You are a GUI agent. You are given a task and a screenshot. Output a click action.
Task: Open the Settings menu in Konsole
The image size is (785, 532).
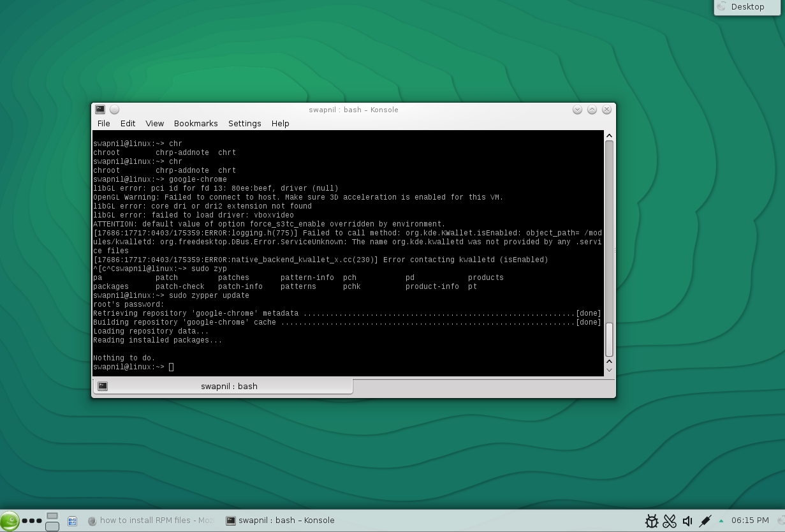(x=245, y=124)
